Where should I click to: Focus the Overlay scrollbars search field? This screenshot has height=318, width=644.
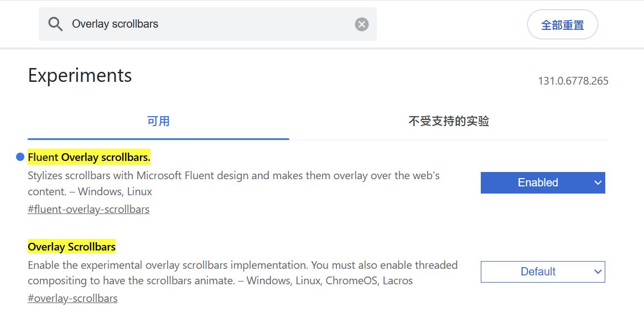[x=210, y=24]
